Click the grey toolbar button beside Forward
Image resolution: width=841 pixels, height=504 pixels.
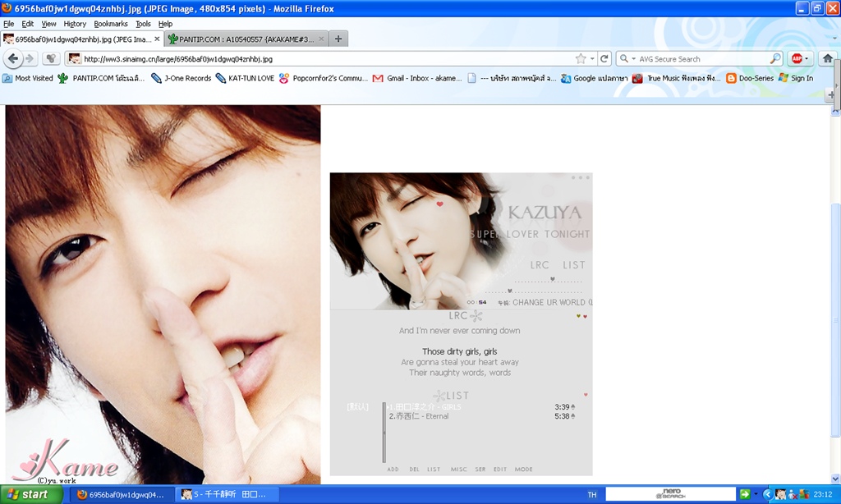pos(51,58)
